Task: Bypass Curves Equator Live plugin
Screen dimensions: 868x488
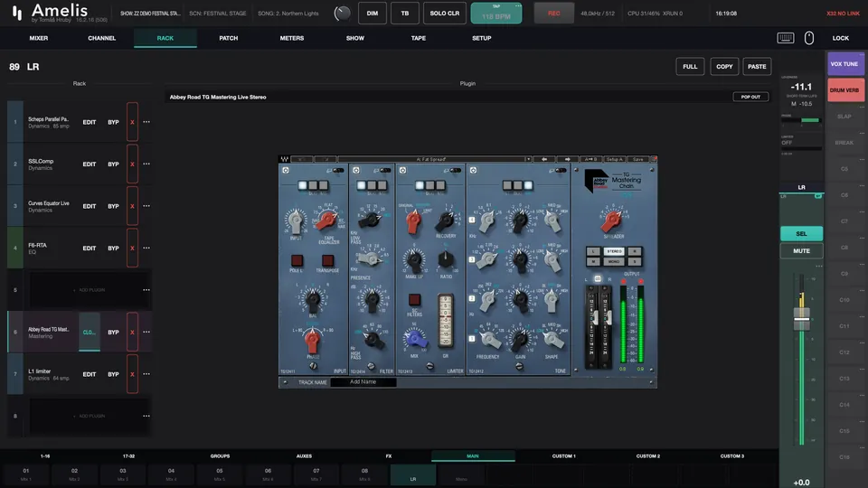Action: pos(114,206)
